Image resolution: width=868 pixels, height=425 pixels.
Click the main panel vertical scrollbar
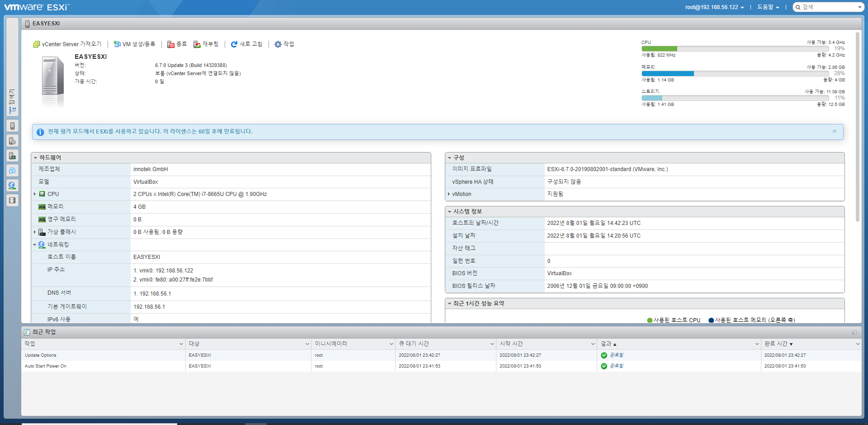[x=858, y=127]
